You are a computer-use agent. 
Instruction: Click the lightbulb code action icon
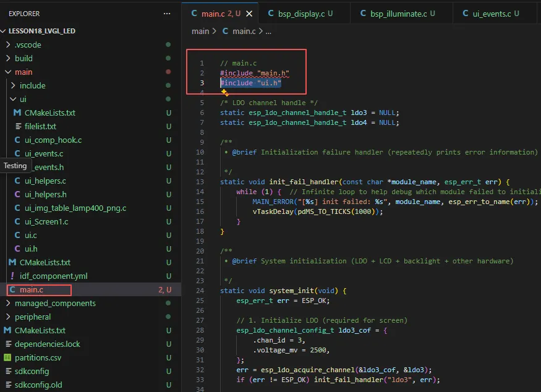[x=225, y=92]
